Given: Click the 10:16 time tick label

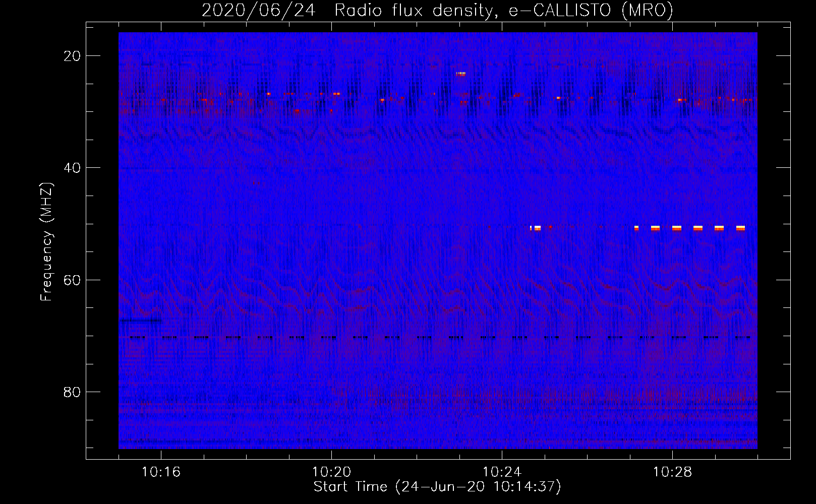Looking at the screenshot, I should tap(161, 472).
